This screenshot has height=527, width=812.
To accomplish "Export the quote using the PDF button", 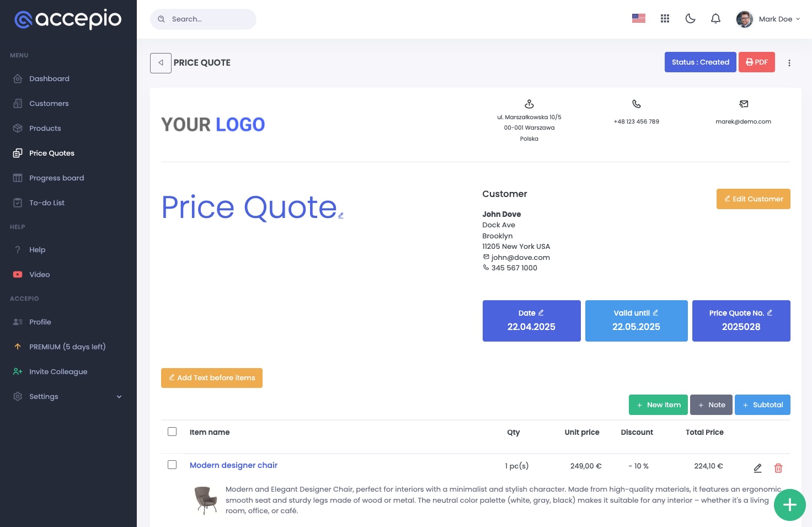I will [x=756, y=62].
